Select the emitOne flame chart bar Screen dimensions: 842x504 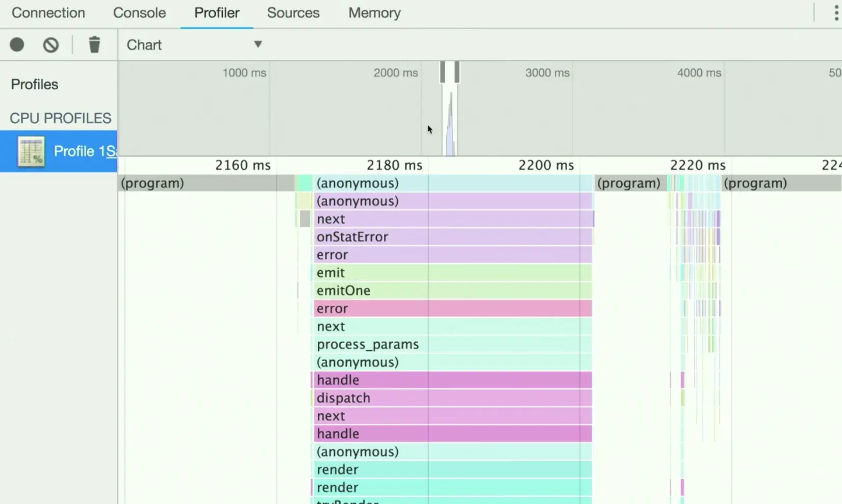coord(453,290)
